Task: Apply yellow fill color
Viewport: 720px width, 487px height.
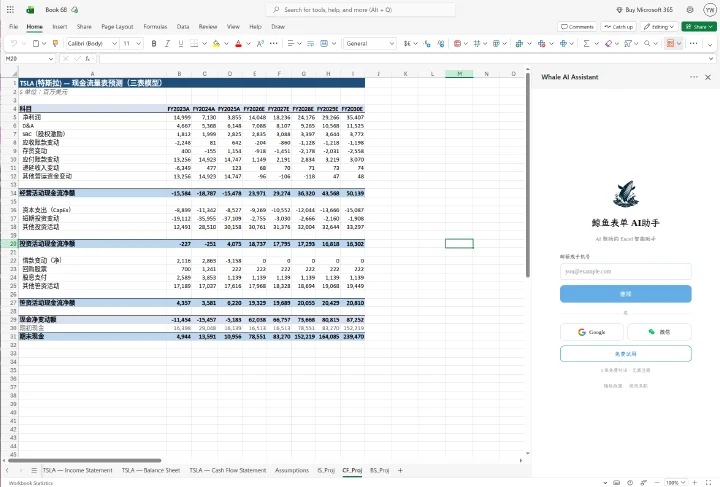Action: pyautogui.click(x=216, y=44)
